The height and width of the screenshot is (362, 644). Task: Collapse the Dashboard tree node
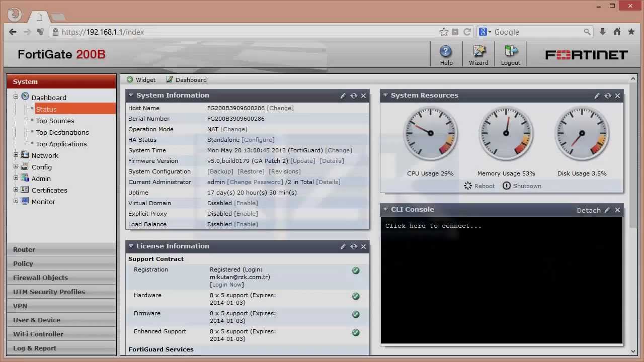[x=16, y=97]
